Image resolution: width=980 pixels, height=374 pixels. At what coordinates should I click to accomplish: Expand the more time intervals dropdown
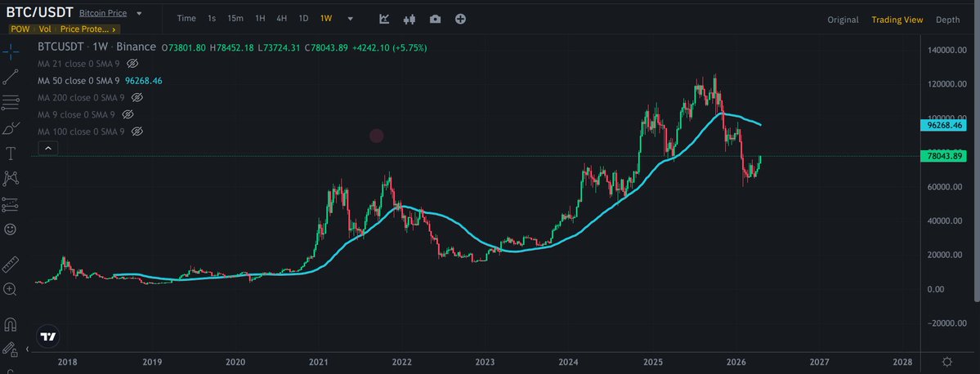click(x=350, y=19)
